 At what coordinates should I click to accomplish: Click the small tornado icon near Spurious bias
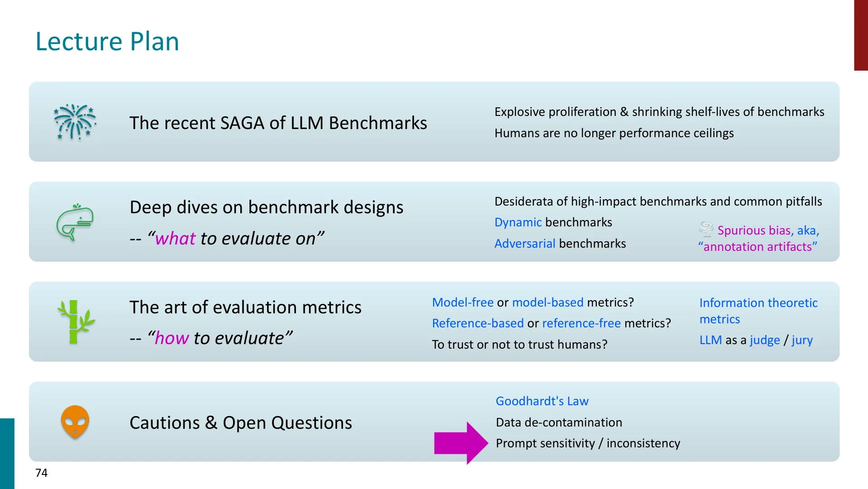[706, 230]
